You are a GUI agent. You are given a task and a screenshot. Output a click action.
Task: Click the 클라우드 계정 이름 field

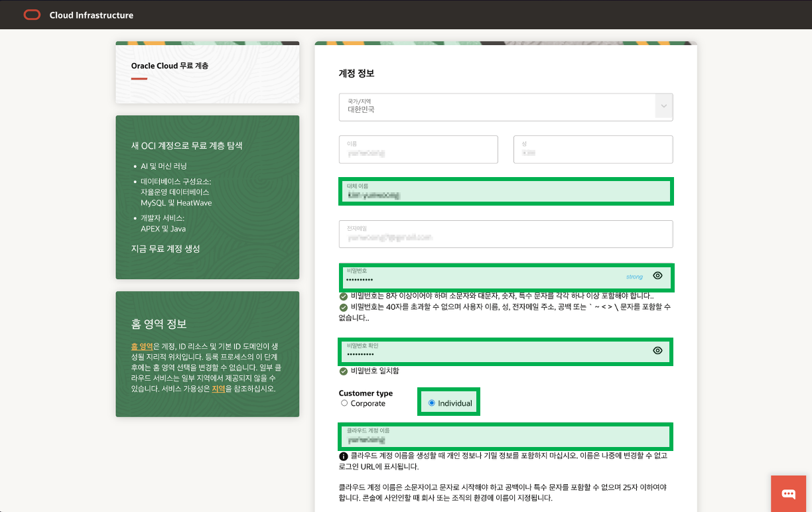506,436
